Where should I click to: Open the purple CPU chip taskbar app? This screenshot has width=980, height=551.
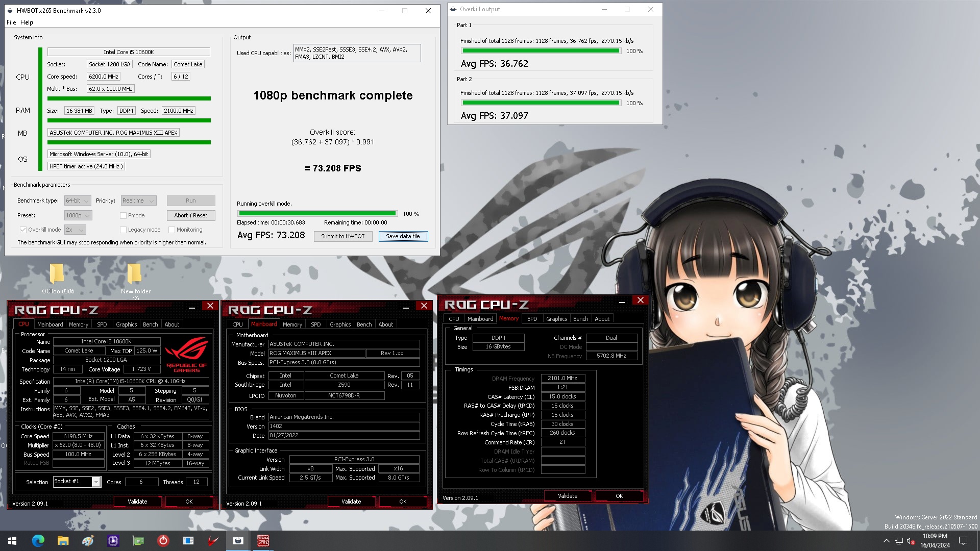[113, 541]
